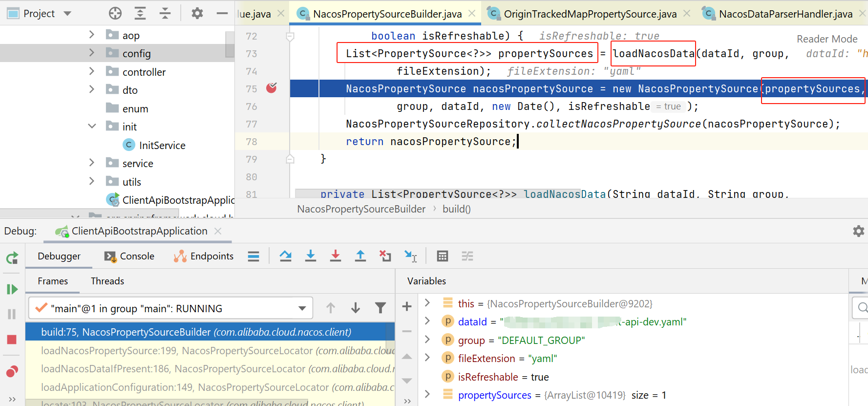Open the thread selector dropdown

click(x=302, y=308)
